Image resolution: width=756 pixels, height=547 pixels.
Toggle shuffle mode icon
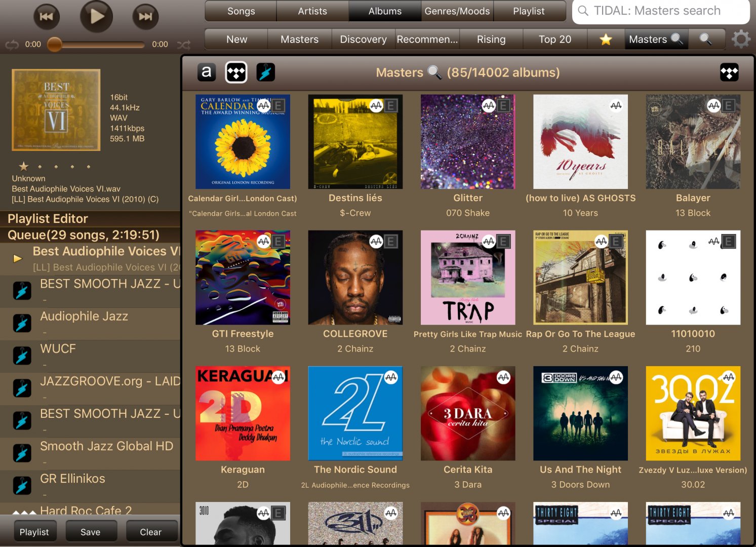(184, 45)
